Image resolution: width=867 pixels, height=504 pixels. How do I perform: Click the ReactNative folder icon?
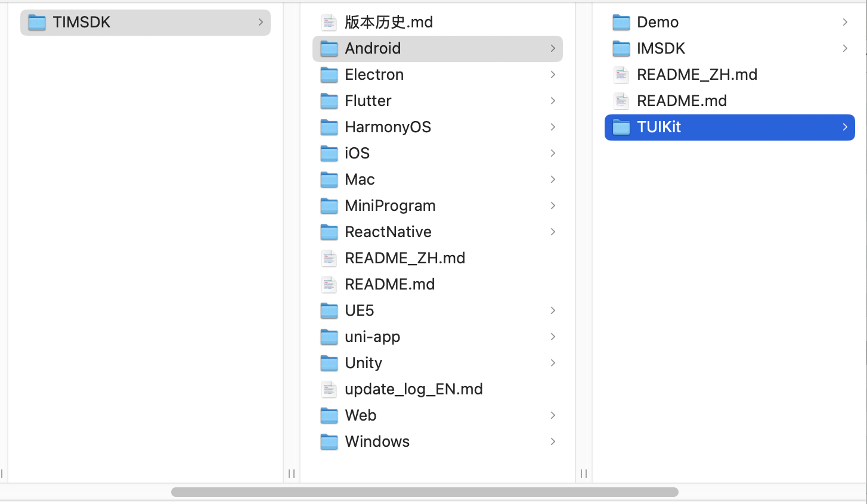(329, 232)
